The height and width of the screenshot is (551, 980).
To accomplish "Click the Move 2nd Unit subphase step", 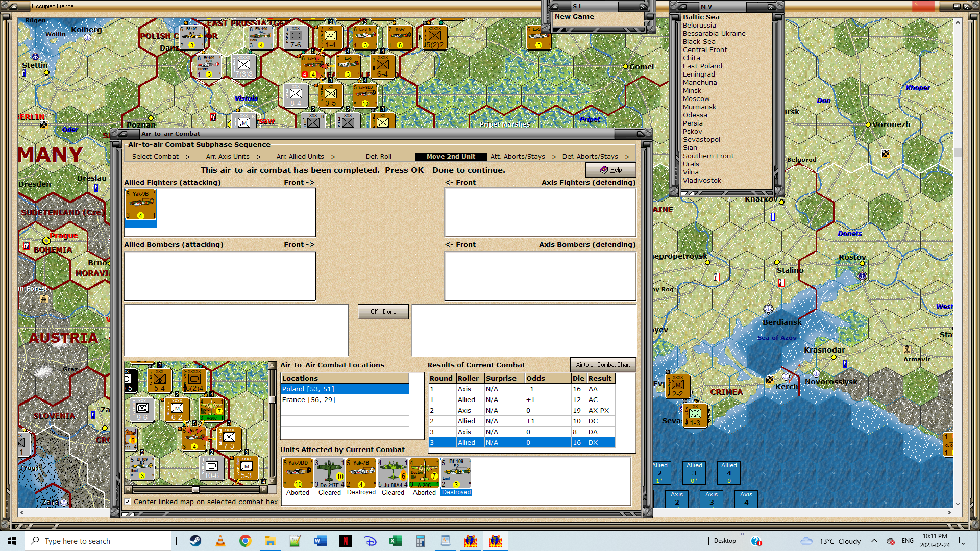I will [450, 156].
